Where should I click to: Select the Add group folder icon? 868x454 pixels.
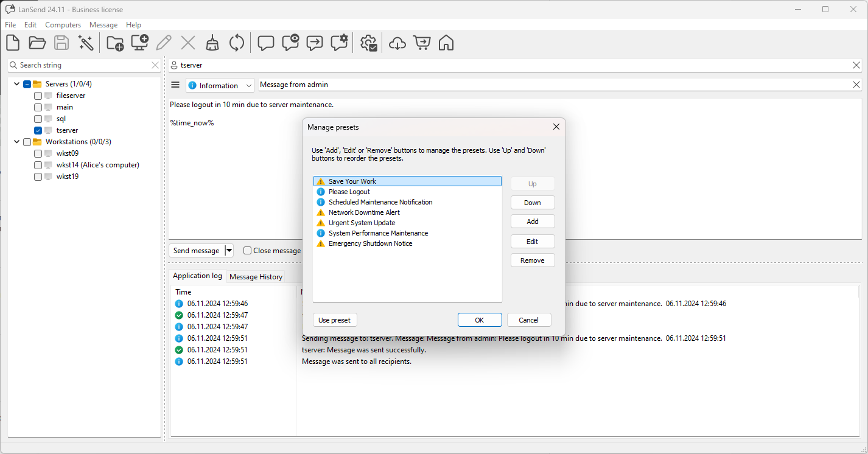click(x=115, y=43)
